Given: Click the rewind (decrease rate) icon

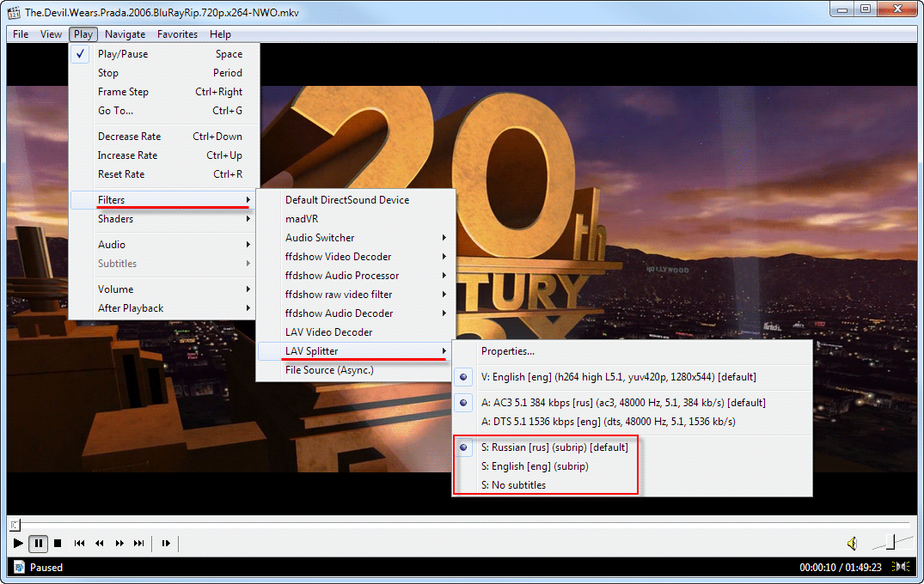Looking at the screenshot, I should click(99, 543).
